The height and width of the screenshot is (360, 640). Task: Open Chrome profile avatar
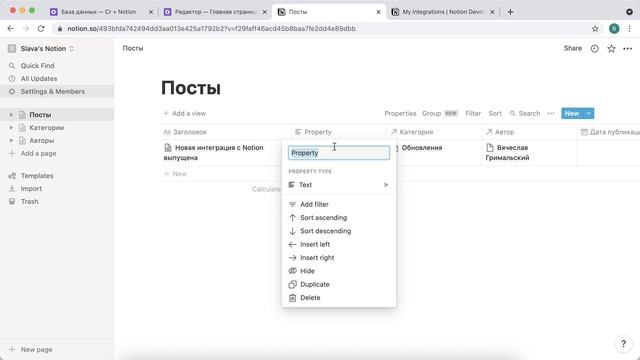click(x=614, y=29)
